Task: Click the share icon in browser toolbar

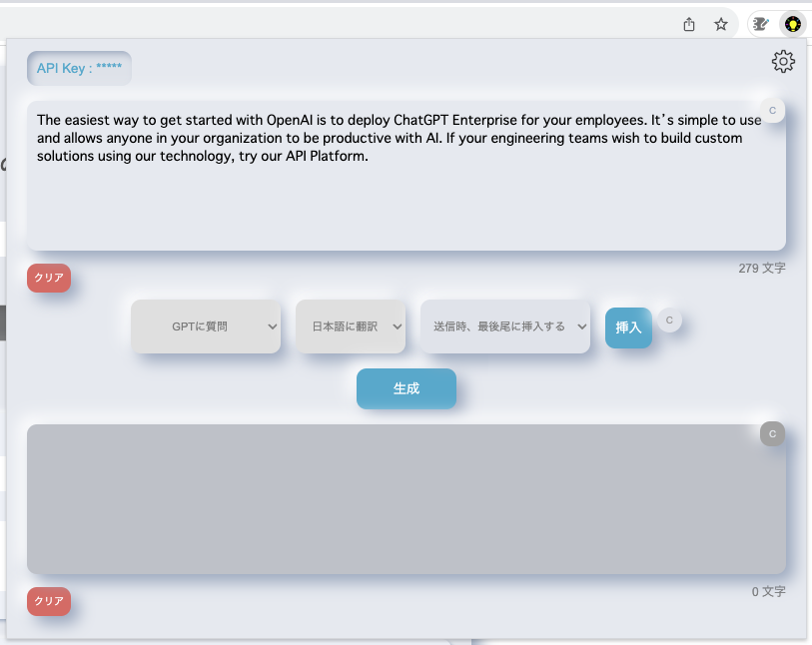Action: (x=689, y=25)
